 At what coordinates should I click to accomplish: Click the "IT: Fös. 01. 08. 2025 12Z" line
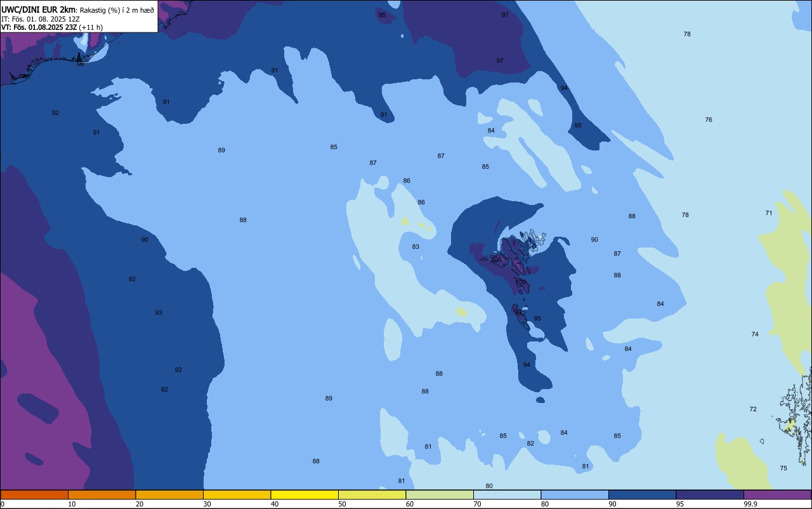(x=40, y=19)
